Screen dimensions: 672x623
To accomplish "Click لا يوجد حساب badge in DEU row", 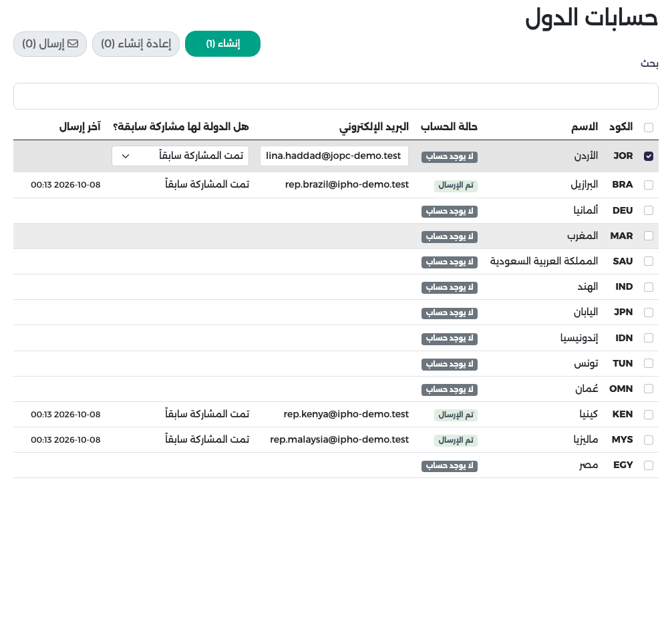I will point(450,211).
